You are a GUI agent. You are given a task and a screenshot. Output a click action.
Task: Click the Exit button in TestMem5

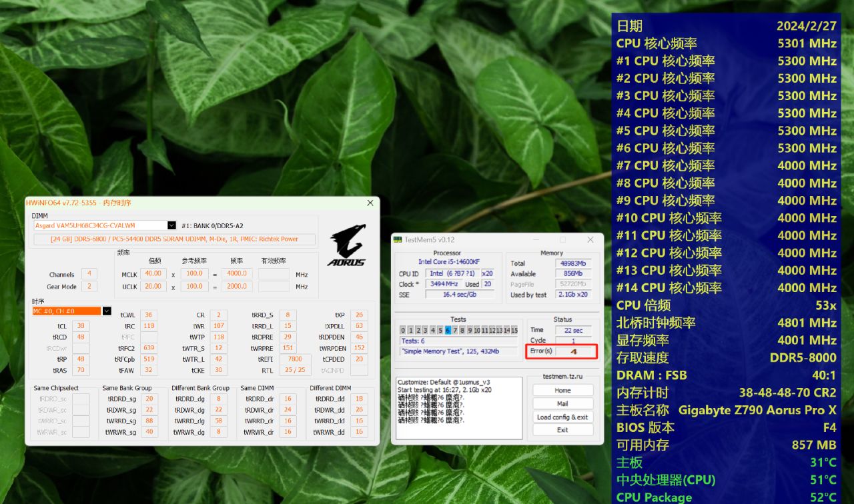coord(562,430)
